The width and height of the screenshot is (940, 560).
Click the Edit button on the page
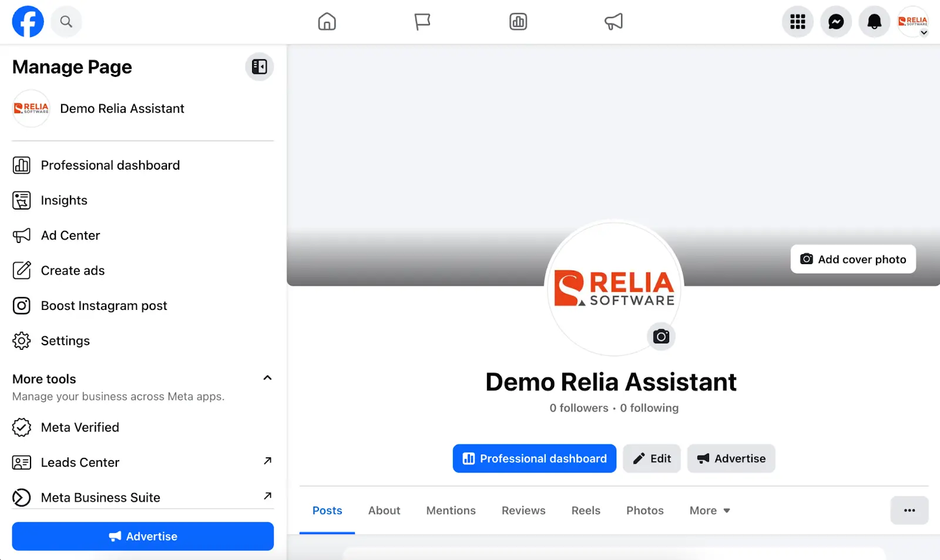point(652,458)
